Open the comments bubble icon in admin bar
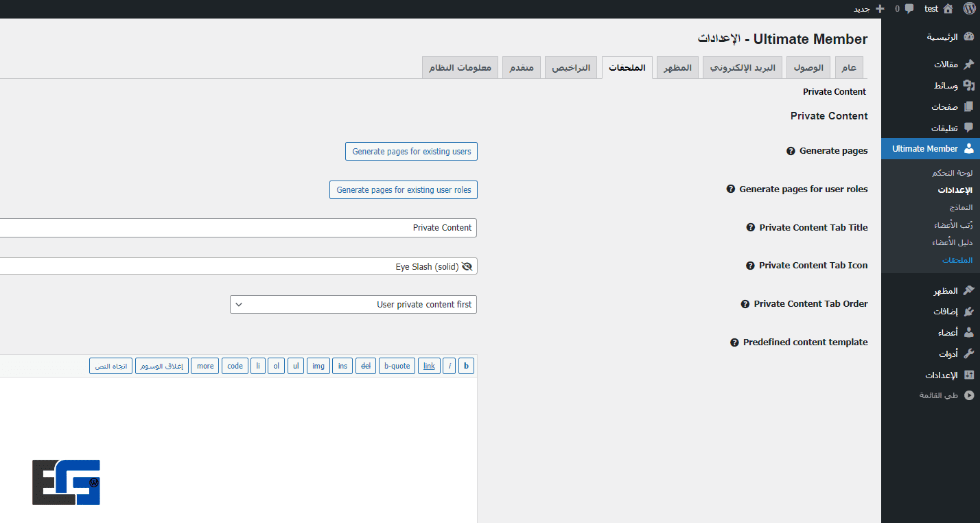This screenshot has width=980, height=523. (909, 9)
